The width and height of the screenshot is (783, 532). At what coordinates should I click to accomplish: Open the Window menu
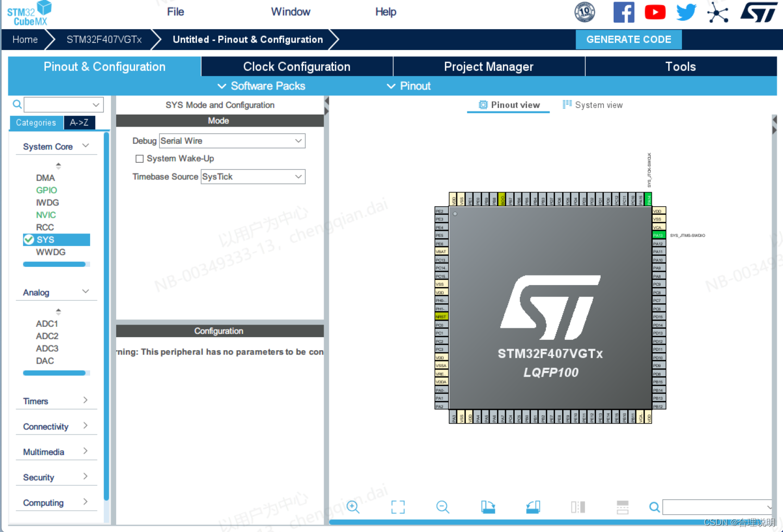(x=291, y=11)
